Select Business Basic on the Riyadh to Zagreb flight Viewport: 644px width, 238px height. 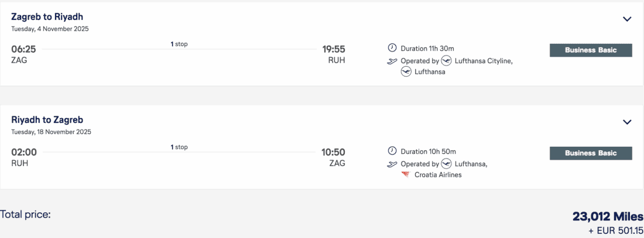pos(591,153)
